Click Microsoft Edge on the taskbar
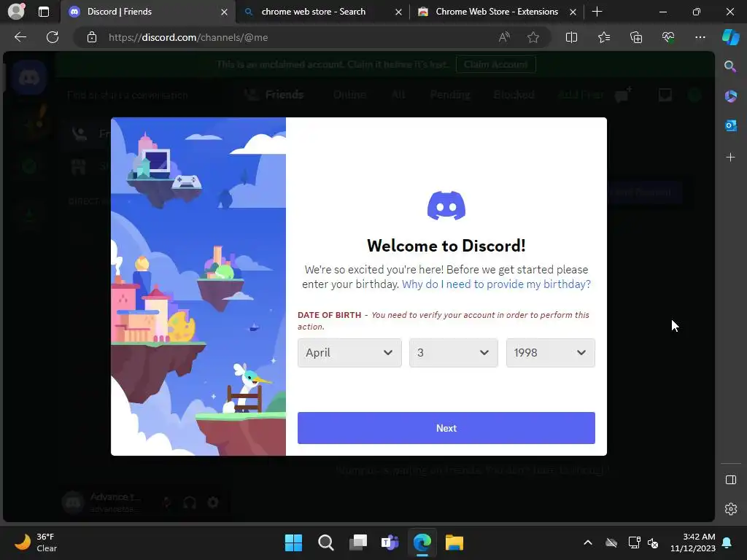 tap(422, 542)
